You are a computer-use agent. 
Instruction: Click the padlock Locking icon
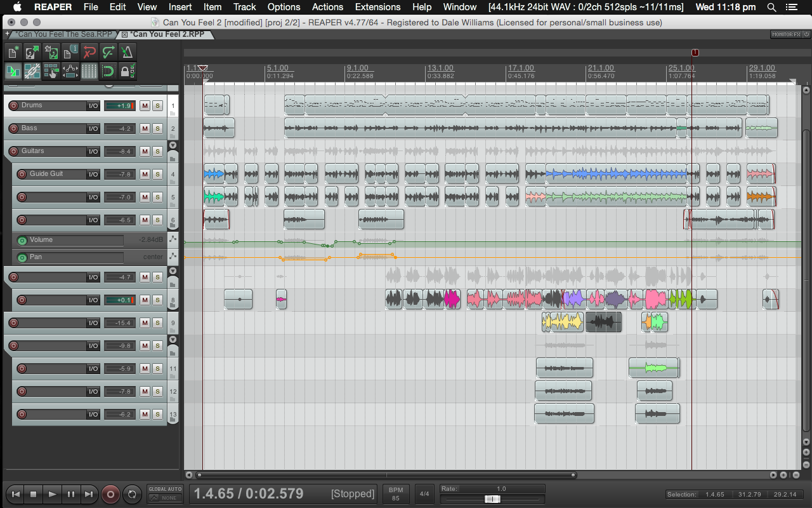[x=127, y=71]
